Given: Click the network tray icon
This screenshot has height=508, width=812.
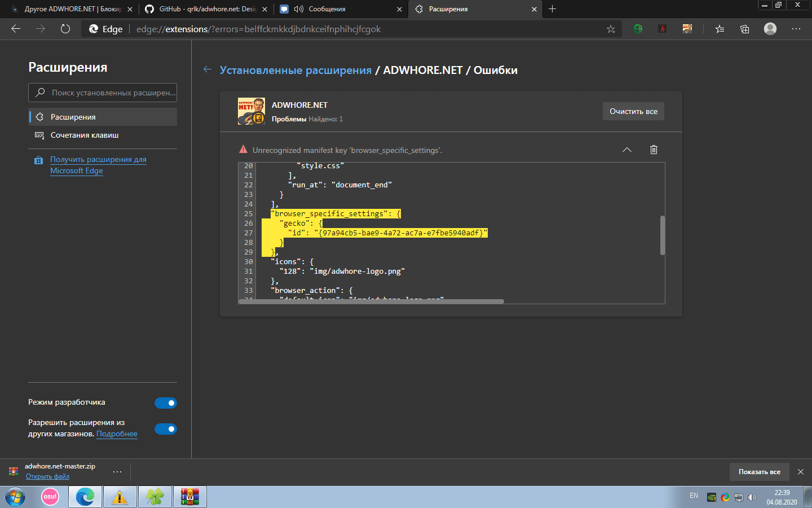Looking at the screenshot, I should click(739, 497).
